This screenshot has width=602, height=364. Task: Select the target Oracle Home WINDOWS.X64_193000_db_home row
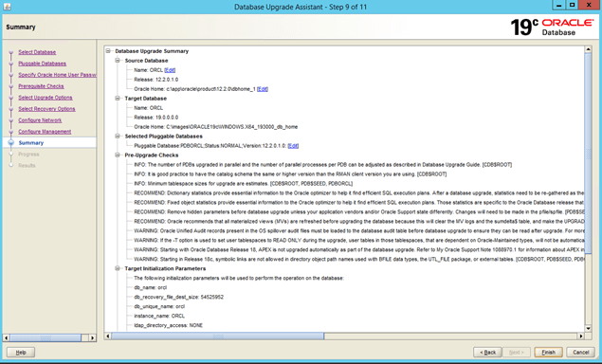[216, 127]
